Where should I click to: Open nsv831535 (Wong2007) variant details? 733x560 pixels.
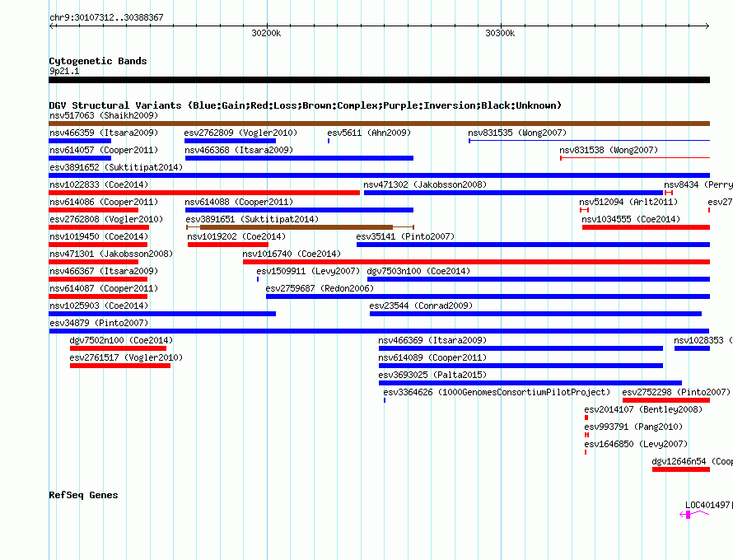coord(589,140)
